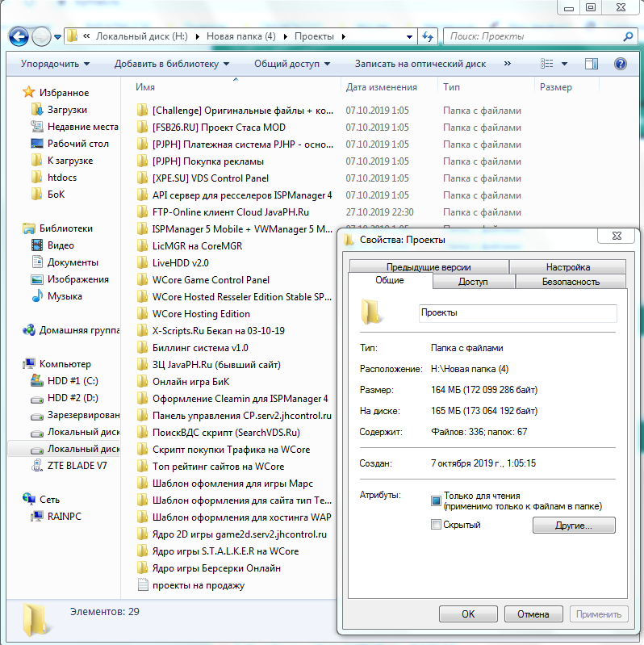Switch to the 'Предыдущие версии' tab
Viewport: 644px width, 645px height.
[429, 267]
